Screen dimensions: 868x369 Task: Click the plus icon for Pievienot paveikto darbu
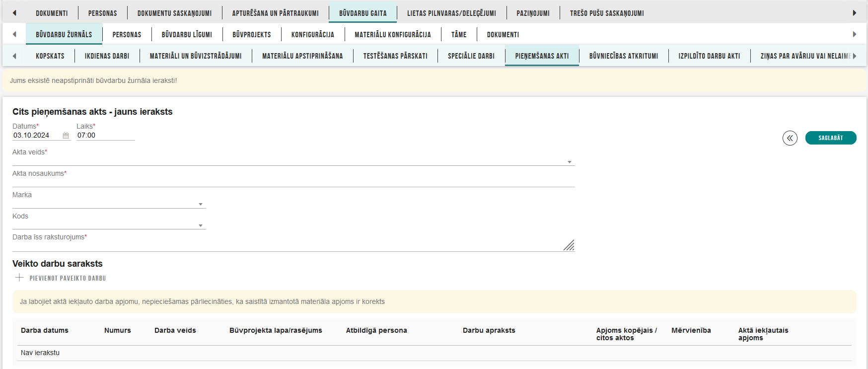tap(19, 278)
